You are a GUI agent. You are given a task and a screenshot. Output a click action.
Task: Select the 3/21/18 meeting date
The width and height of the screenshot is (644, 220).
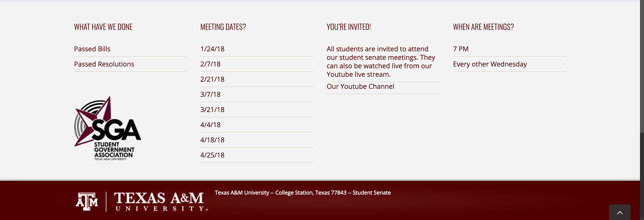(x=212, y=109)
